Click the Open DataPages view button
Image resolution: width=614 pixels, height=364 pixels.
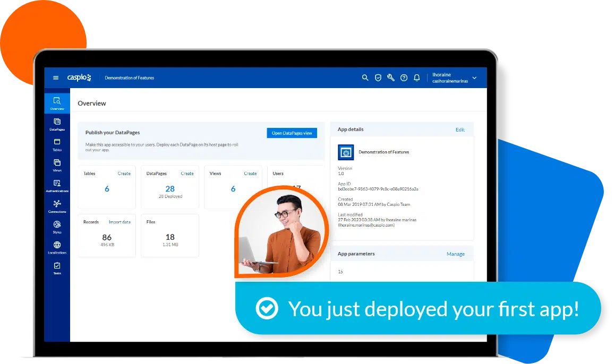point(292,133)
